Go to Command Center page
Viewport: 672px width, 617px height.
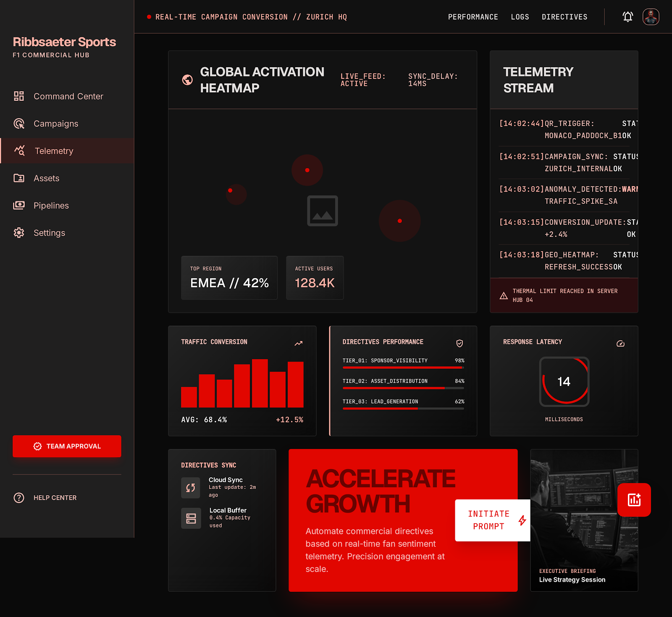(x=67, y=96)
